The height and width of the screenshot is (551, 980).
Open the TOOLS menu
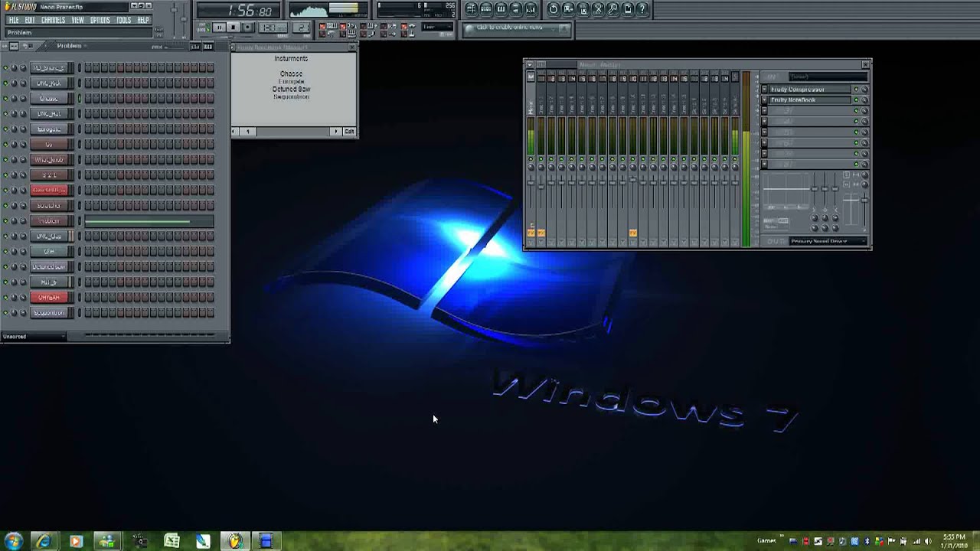coord(124,20)
